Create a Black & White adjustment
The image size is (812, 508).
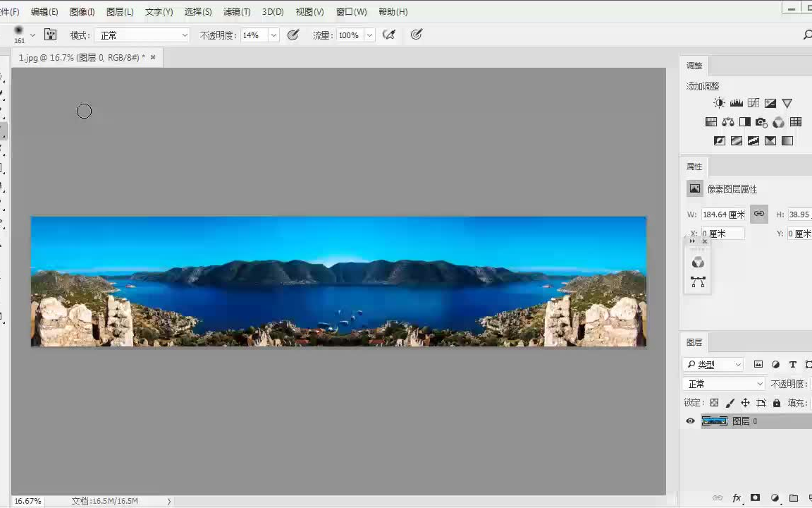tap(744, 121)
